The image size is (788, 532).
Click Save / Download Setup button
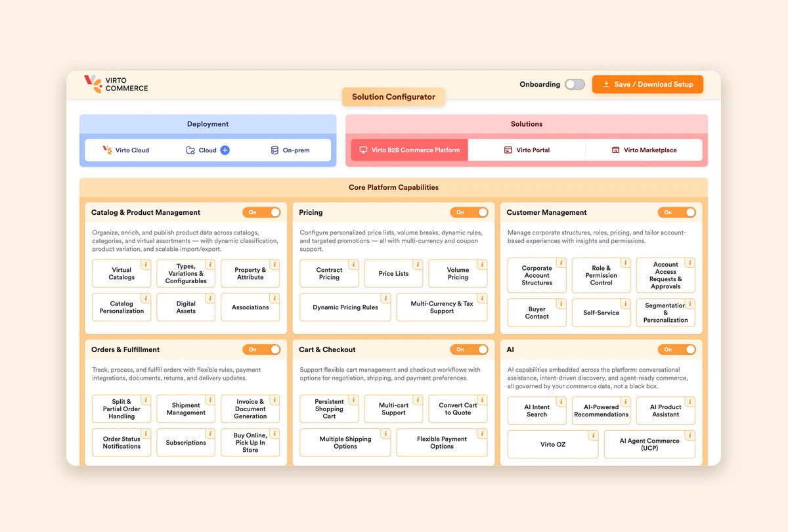(647, 84)
